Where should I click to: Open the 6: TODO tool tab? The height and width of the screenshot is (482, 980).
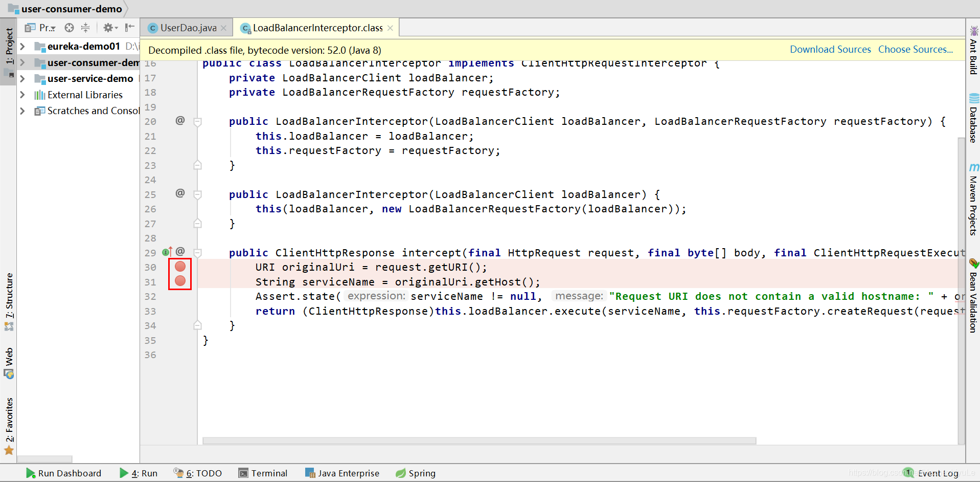(x=198, y=473)
